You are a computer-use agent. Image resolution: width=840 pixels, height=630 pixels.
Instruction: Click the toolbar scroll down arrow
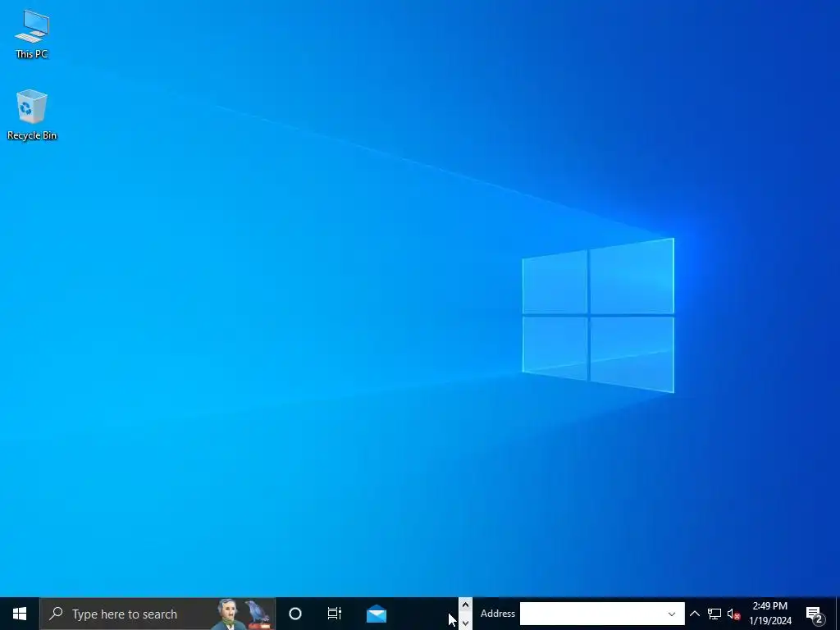(x=465, y=623)
